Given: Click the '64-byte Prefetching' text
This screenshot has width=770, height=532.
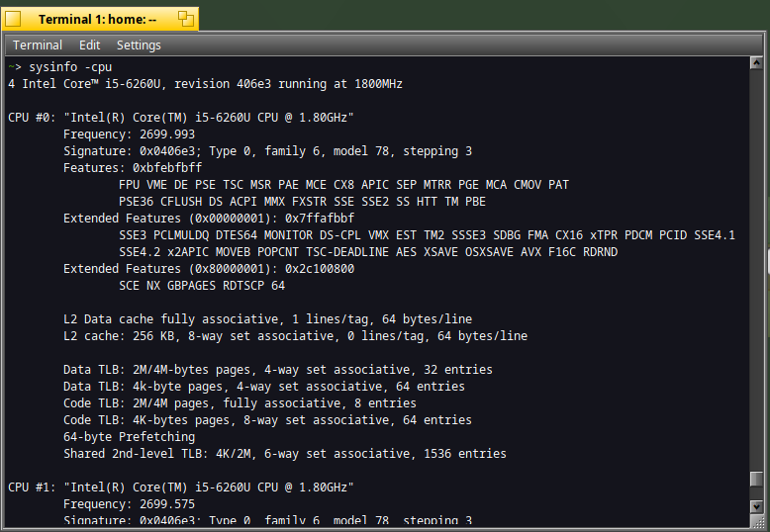Looking at the screenshot, I should [x=129, y=437].
